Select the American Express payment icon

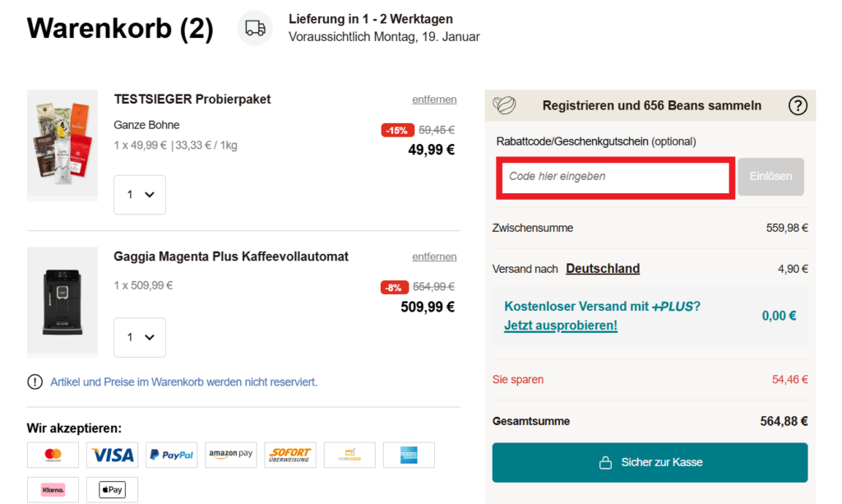409,455
